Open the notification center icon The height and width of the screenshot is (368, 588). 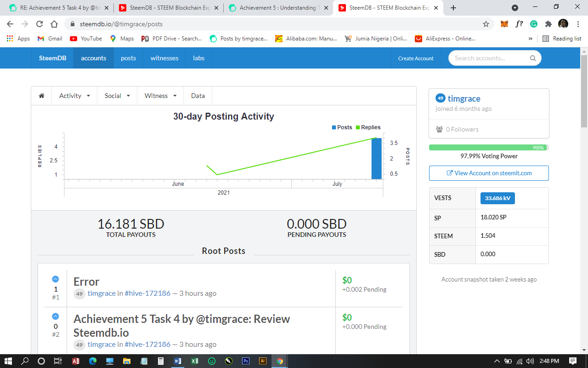(573, 361)
